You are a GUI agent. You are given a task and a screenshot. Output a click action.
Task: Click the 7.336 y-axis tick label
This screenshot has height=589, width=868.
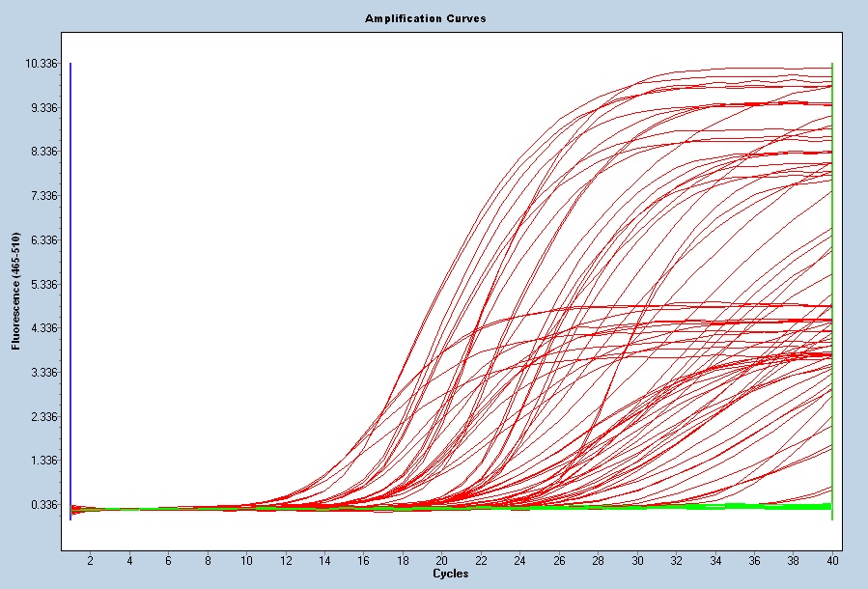click(42, 196)
